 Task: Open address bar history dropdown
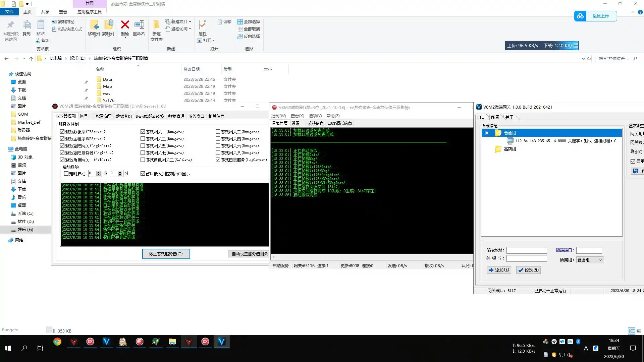click(x=583, y=58)
